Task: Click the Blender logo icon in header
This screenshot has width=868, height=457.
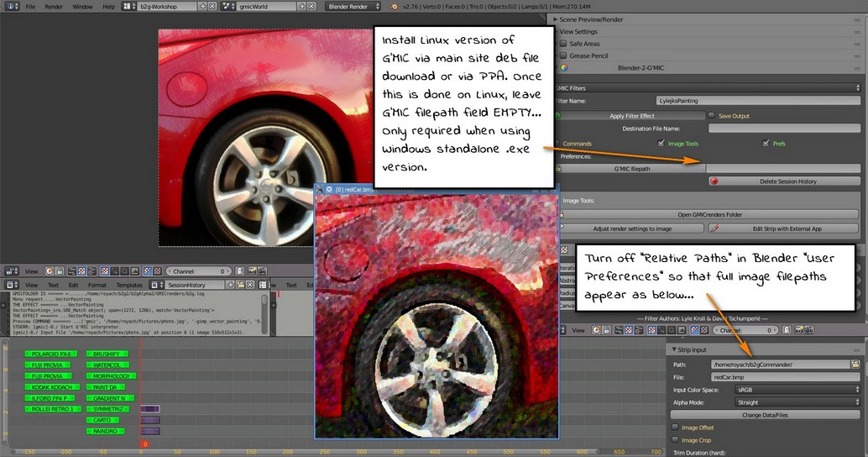Action: click(x=394, y=6)
